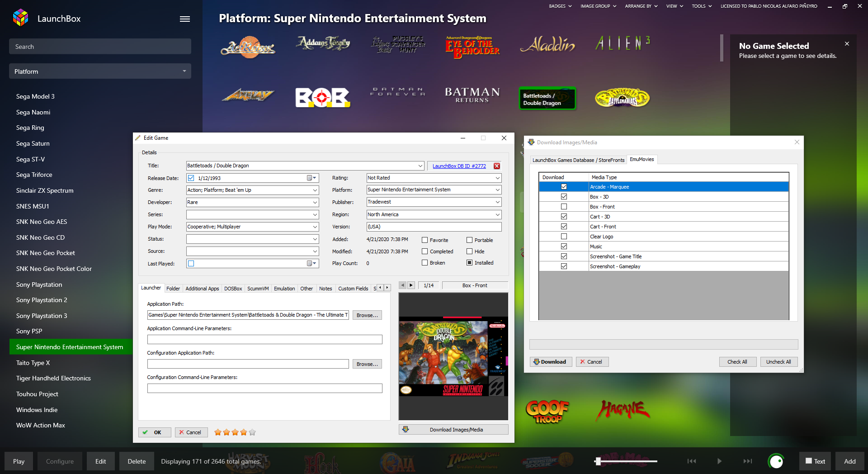The height and width of the screenshot is (474, 868).
Task: Enable the Hide checkbox
Action: [x=469, y=251]
